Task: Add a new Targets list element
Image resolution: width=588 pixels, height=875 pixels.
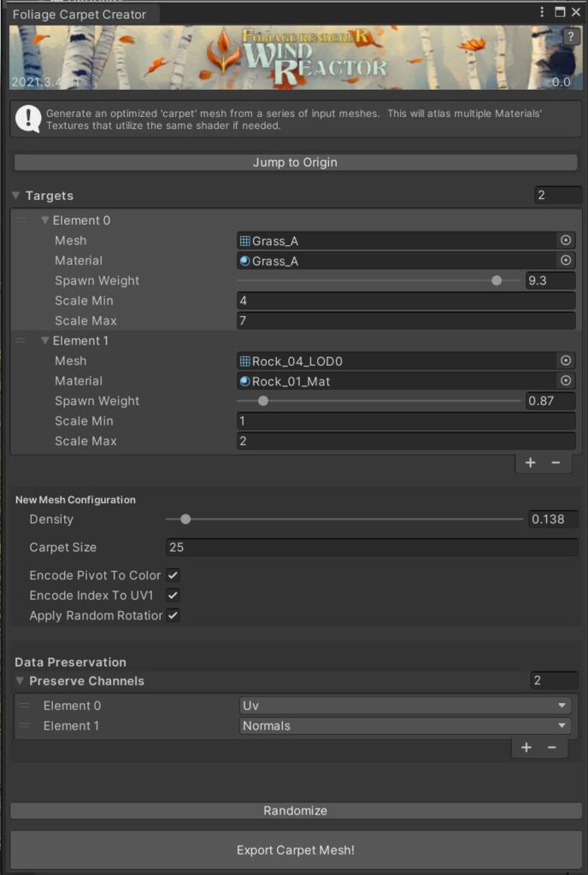Action: [530, 462]
